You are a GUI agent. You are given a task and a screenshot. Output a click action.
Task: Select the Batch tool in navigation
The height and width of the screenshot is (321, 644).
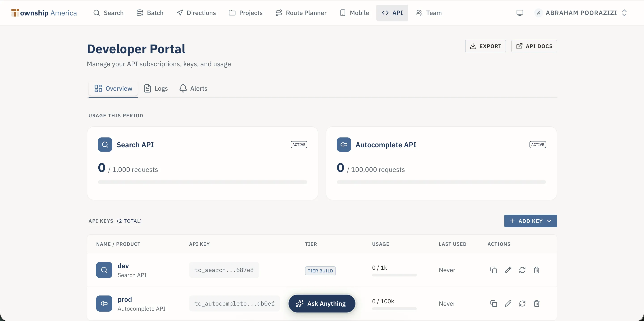(x=150, y=13)
